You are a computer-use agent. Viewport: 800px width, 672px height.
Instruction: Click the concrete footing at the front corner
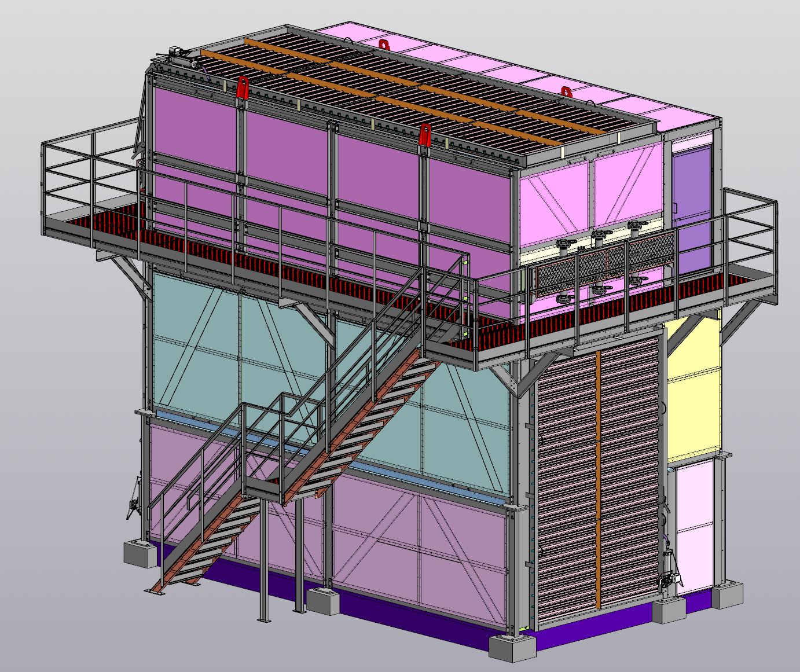tap(511, 648)
